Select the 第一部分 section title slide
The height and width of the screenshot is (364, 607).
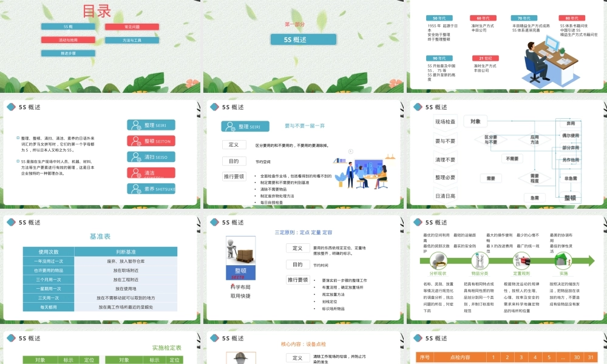(303, 47)
